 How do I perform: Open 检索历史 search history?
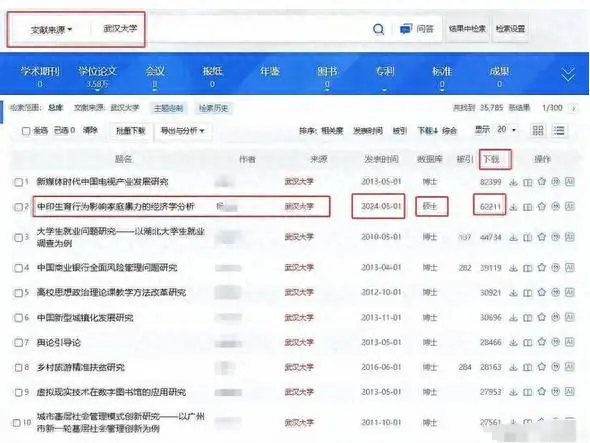pos(213,108)
